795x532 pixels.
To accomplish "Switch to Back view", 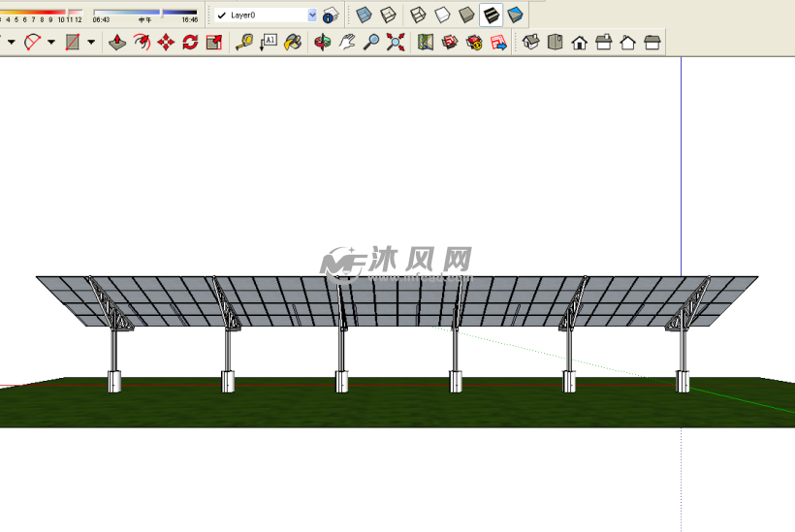I will click(627, 42).
